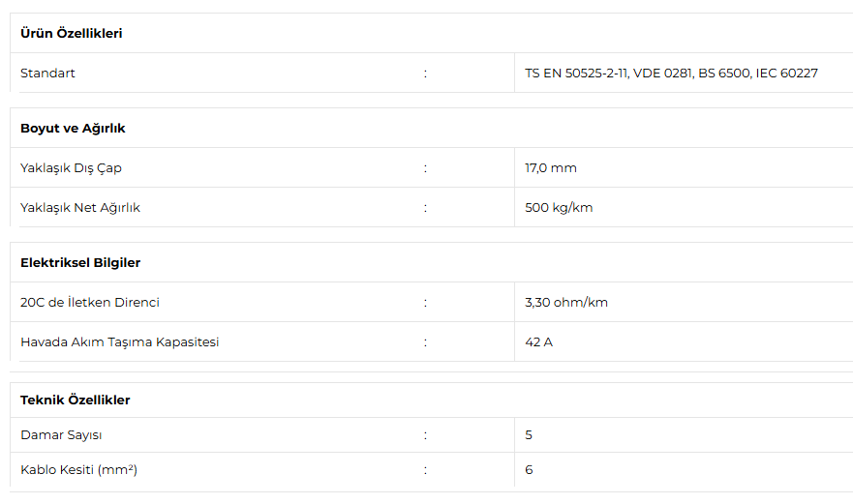Click the 500 kg/km weight value
853x504 pixels.
point(559,208)
